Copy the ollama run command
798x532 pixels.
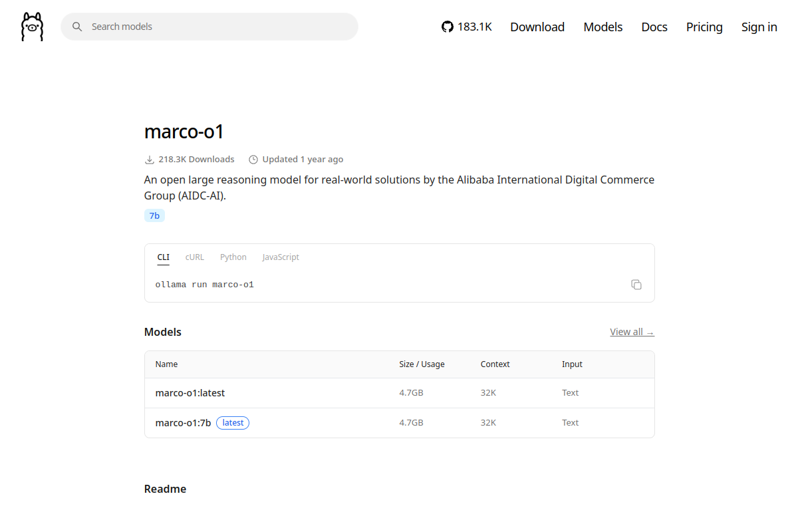point(636,285)
